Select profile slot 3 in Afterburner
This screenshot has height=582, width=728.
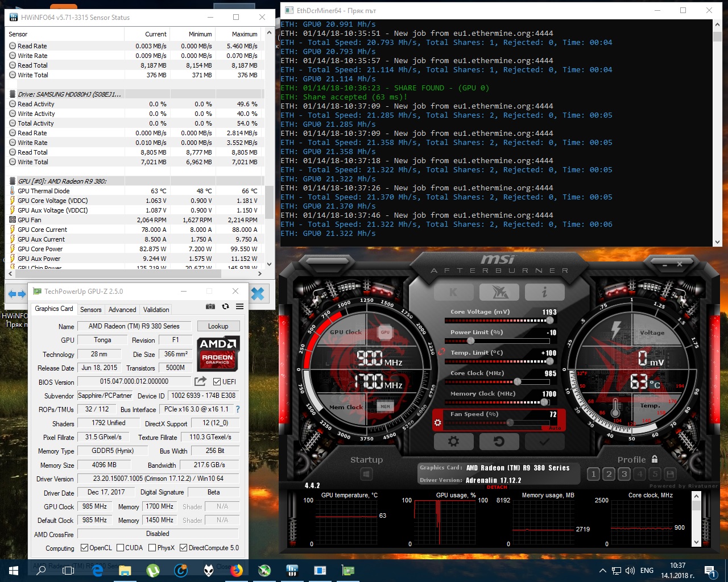[624, 474]
